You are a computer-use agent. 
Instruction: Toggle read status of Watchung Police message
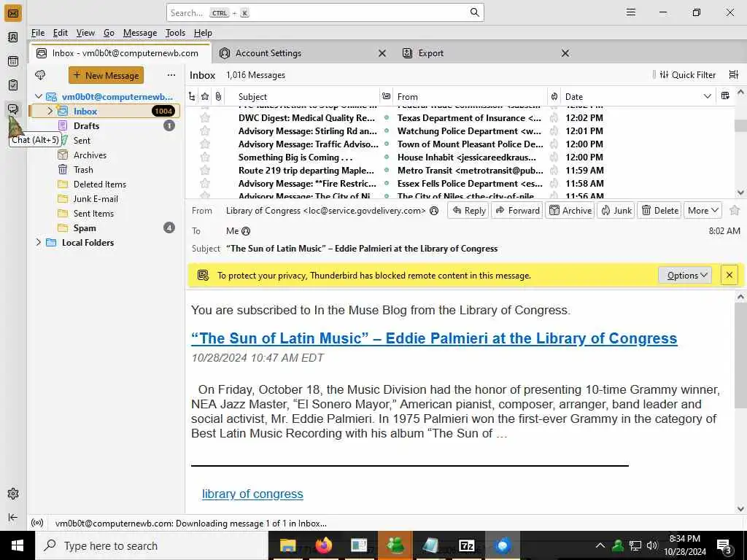pos(387,131)
